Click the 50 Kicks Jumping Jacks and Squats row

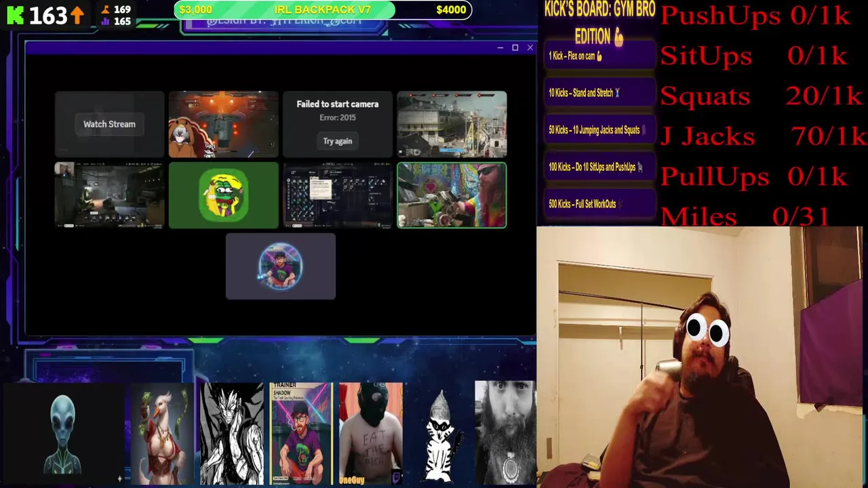600,130
